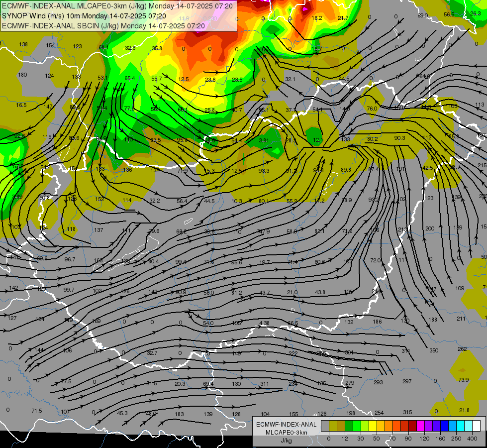This screenshot has height=448, width=487.
Task: Click the legend tick label 12
Action: click(345, 439)
